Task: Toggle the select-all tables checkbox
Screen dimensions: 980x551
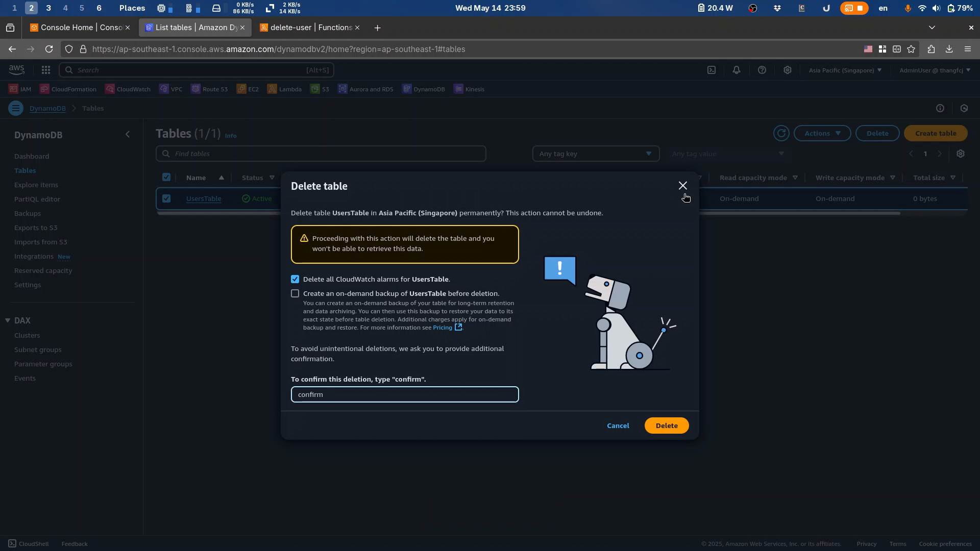Action: click(x=166, y=177)
